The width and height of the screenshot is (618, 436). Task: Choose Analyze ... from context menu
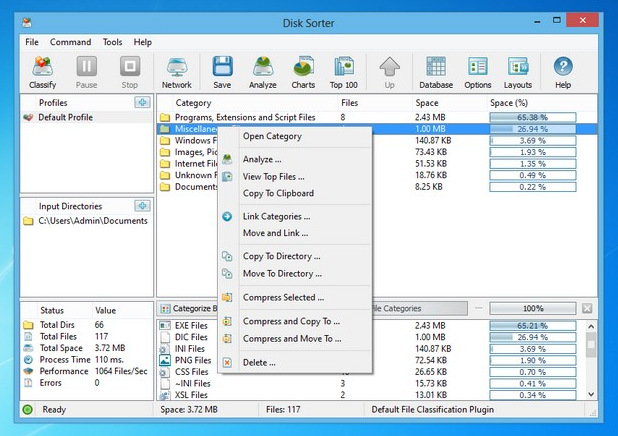pos(295,159)
